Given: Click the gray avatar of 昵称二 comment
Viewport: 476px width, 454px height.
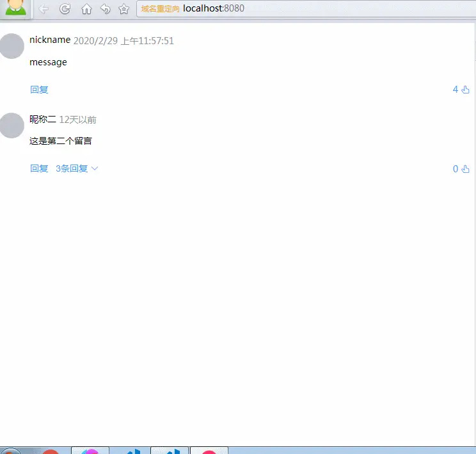Looking at the screenshot, I should [x=12, y=126].
